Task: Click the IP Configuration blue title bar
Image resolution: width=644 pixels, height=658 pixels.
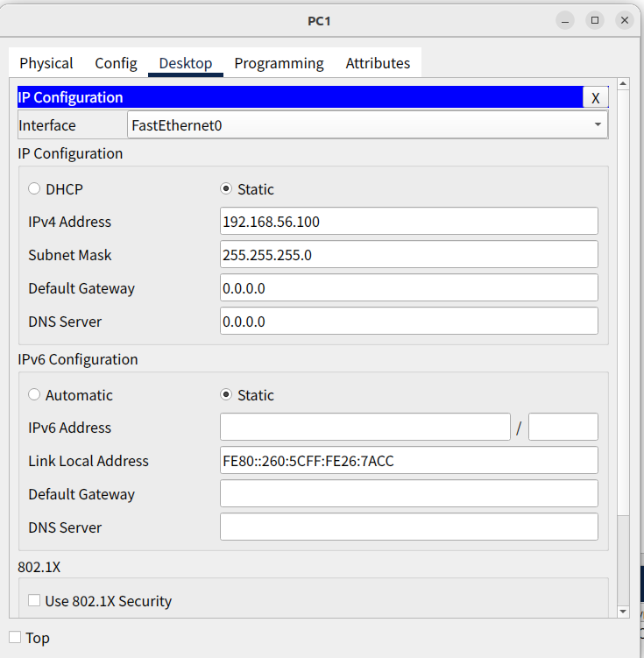Action: (x=300, y=97)
